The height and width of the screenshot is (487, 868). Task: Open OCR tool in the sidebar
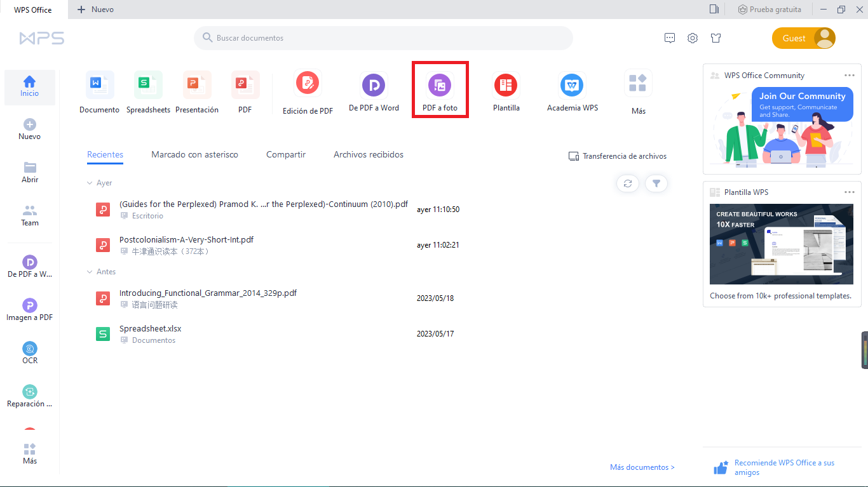pyautogui.click(x=30, y=353)
